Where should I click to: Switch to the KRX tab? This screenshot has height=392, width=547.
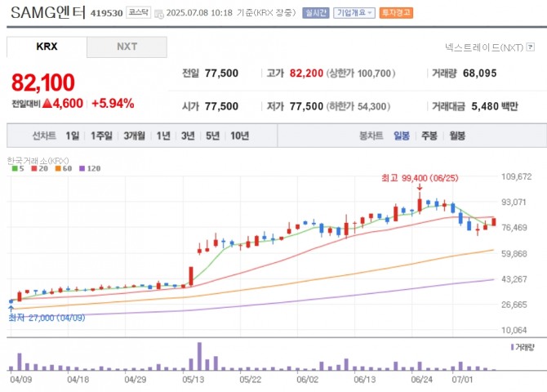click(x=47, y=47)
